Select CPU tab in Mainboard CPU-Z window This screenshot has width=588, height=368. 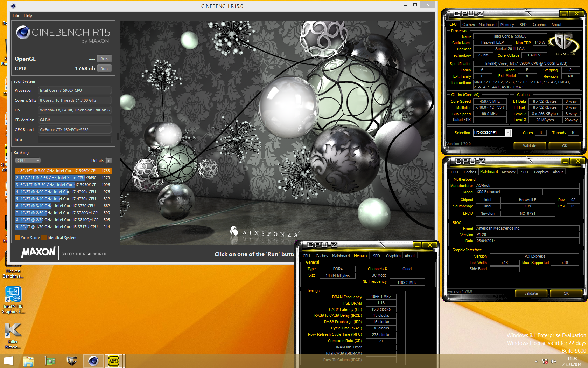(x=454, y=172)
